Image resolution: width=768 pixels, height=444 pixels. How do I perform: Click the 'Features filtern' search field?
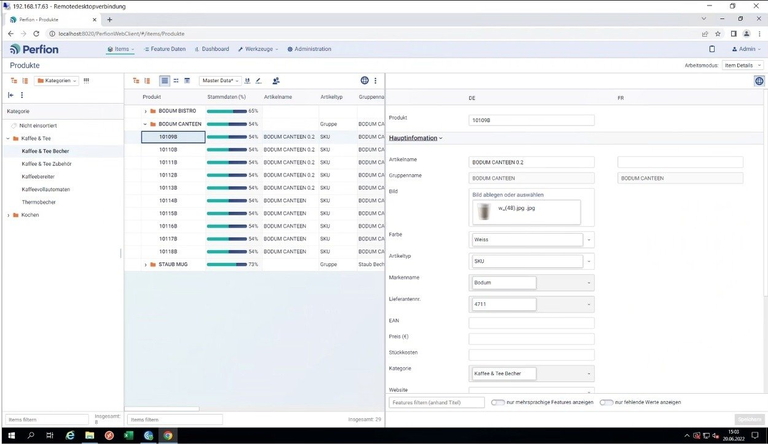[x=436, y=402]
